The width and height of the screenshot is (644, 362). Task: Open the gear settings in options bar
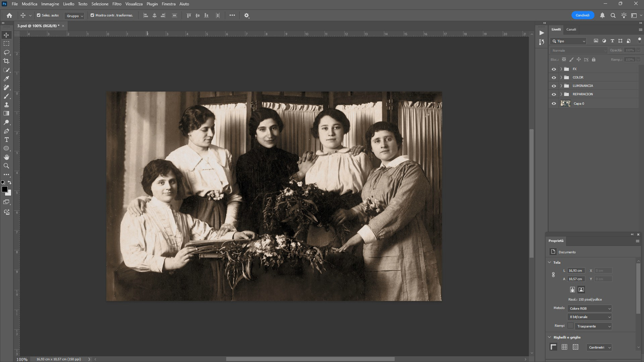point(247,15)
